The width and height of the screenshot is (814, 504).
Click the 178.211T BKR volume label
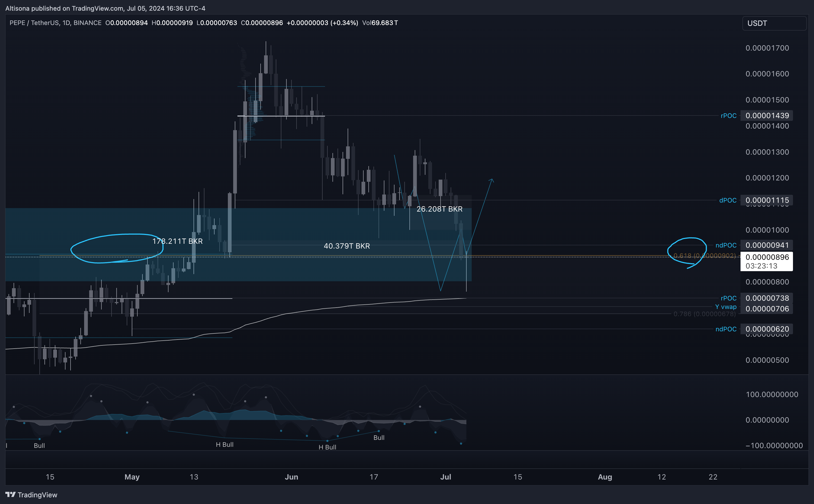[177, 241]
